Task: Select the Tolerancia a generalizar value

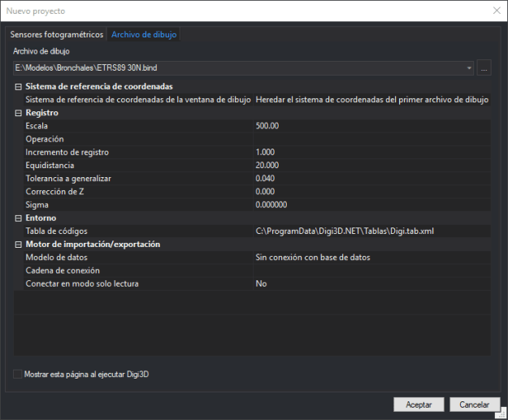Action: point(371,179)
